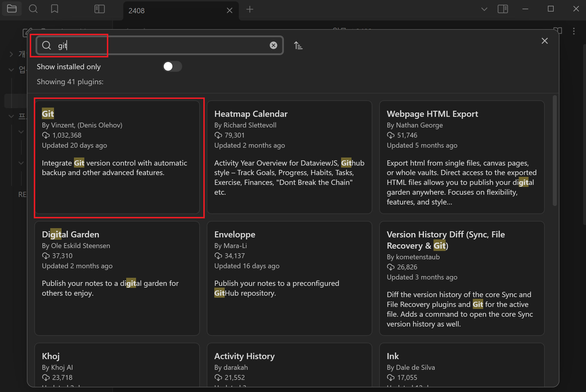Open the plugin sort order options
Screen dimensions: 586x392
298,45
